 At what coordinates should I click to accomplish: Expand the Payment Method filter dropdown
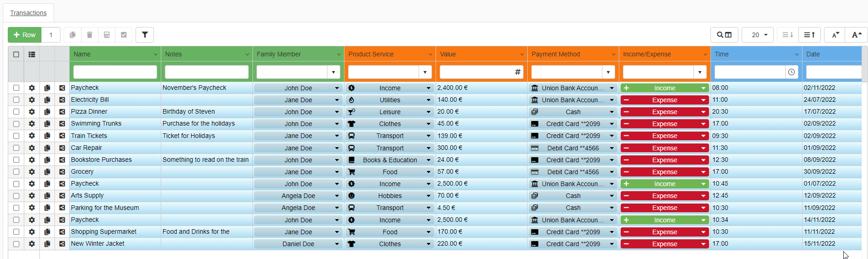pyautogui.click(x=608, y=72)
